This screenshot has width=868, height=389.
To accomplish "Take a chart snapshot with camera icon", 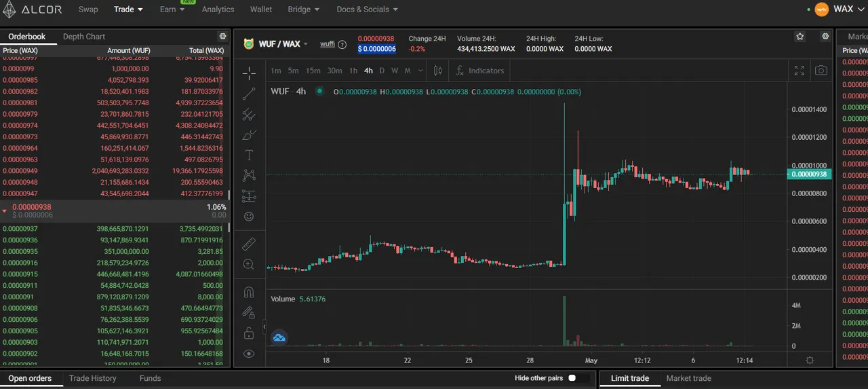I will pos(821,71).
